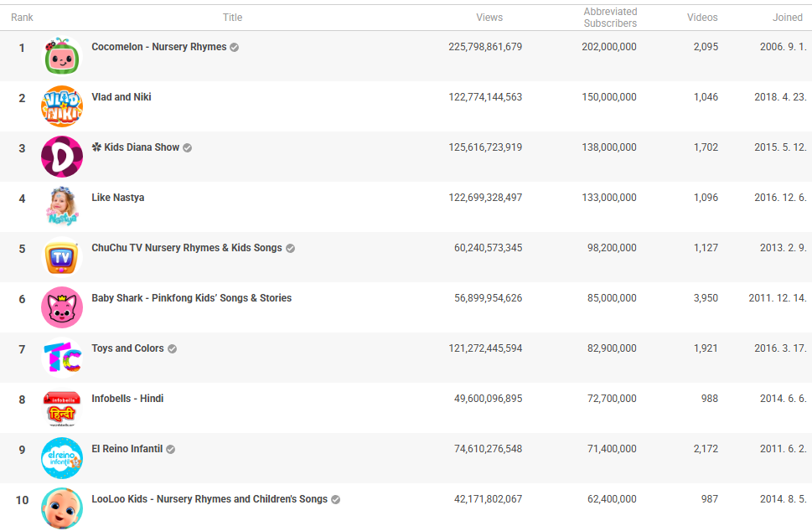Sort by the Joined column header

click(788, 18)
